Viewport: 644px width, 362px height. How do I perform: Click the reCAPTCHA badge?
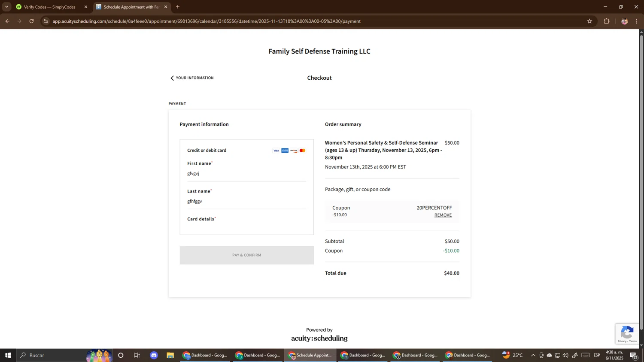tap(627, 334)
